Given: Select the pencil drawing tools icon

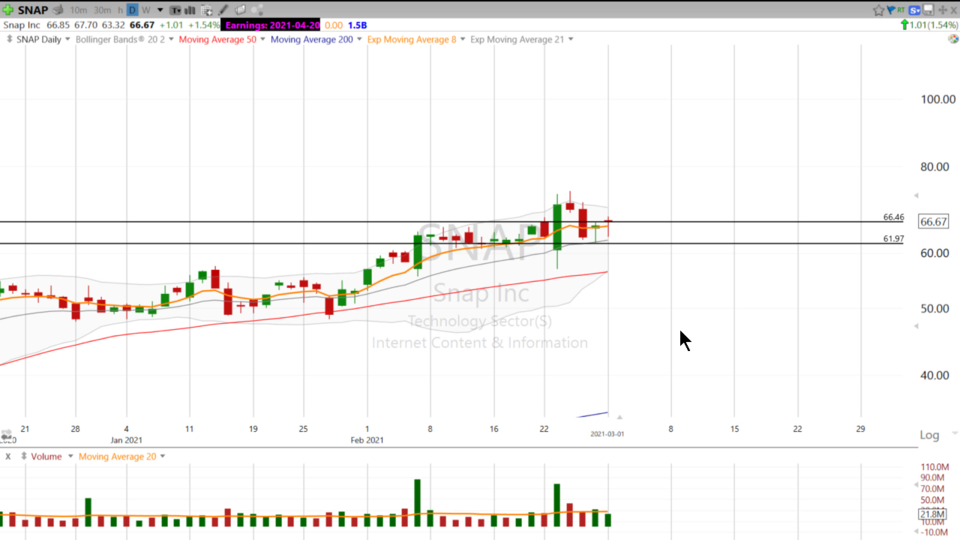Looking at the screenshot, I should tap(223, 10).
